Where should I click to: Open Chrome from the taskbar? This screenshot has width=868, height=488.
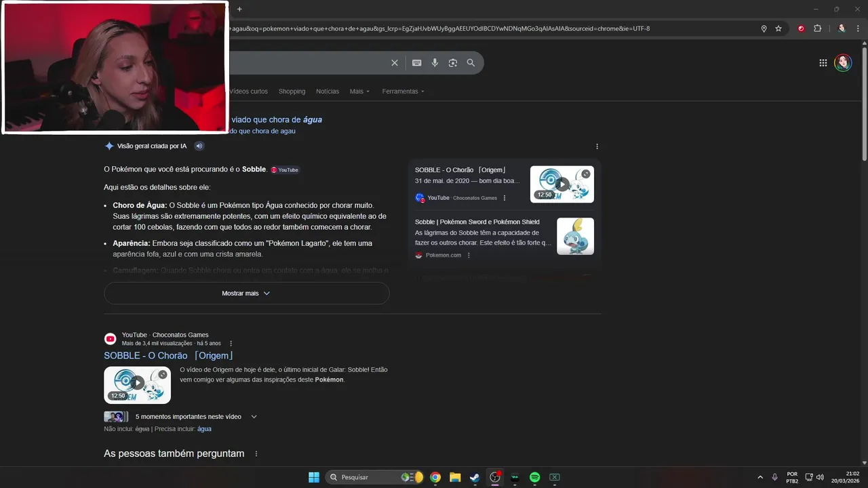coord(435,477)
